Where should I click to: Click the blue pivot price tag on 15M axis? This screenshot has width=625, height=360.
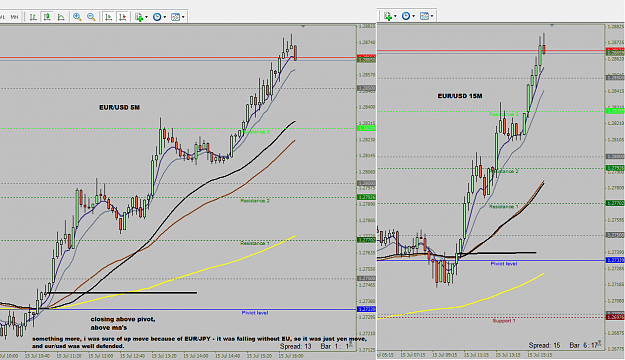point(615,260)
